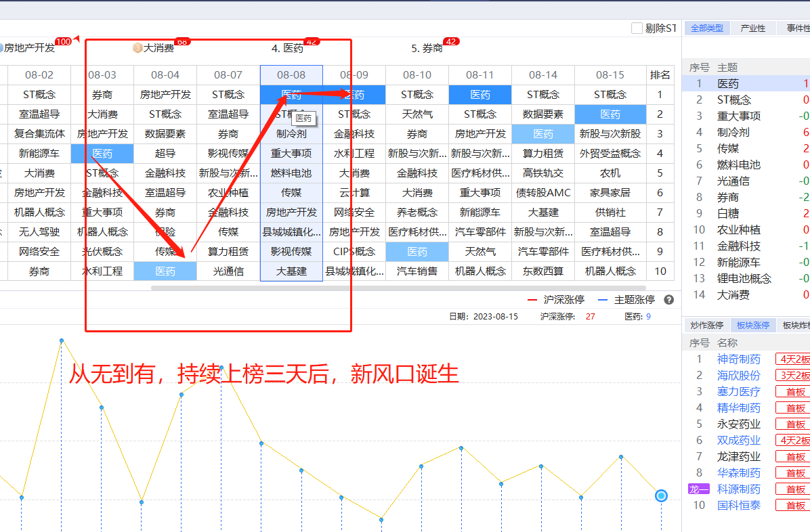The image size is (810, 532).
Task: Switch to the 产业性 tab
Action: pos(753,28)
